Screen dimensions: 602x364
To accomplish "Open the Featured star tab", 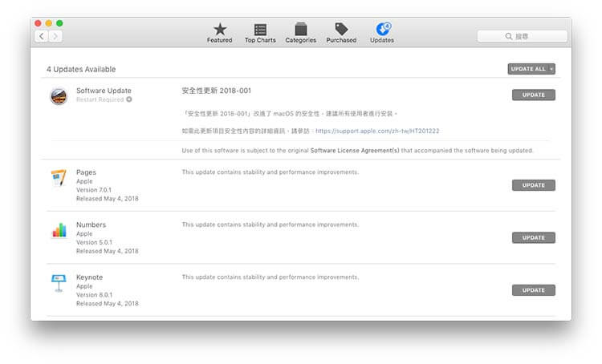I will coord(220,33).
